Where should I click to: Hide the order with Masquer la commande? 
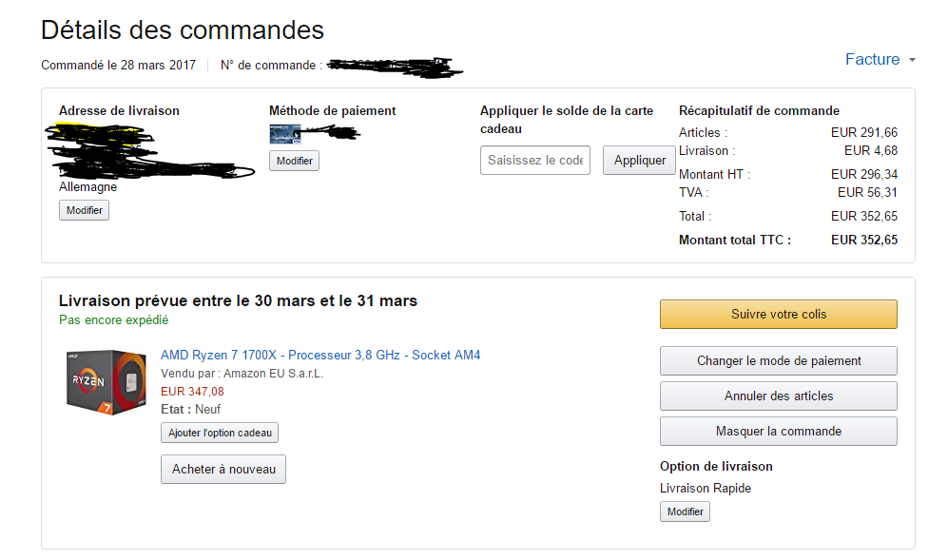coord(778,432)
